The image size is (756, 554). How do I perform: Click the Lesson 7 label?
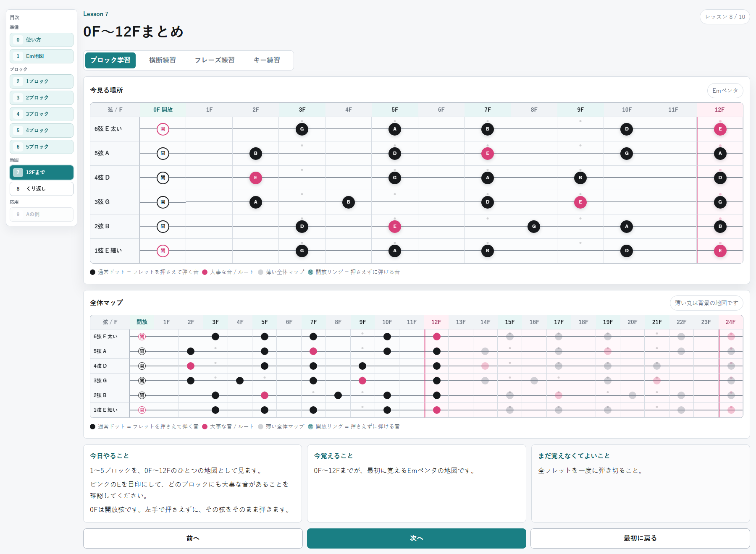pos(96,14)
